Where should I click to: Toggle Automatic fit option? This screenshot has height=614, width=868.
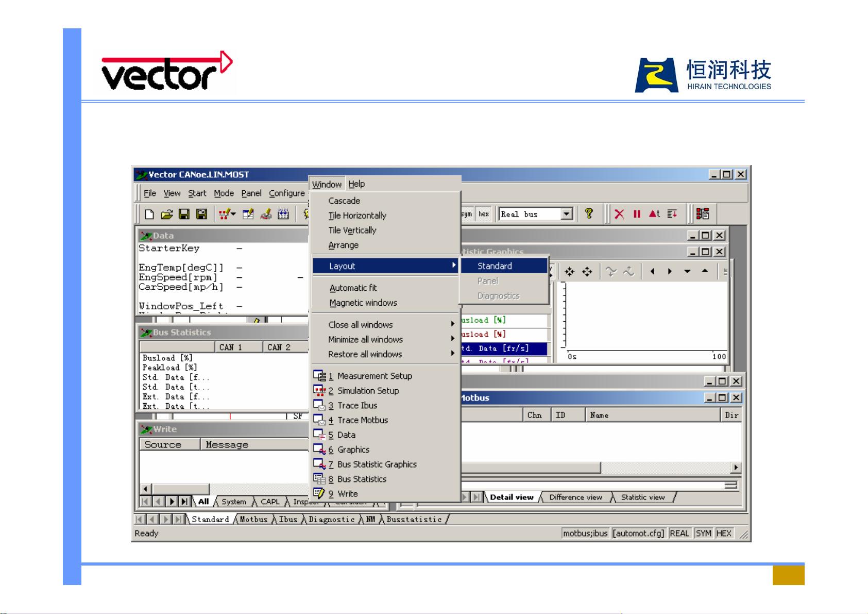(385, 288)
